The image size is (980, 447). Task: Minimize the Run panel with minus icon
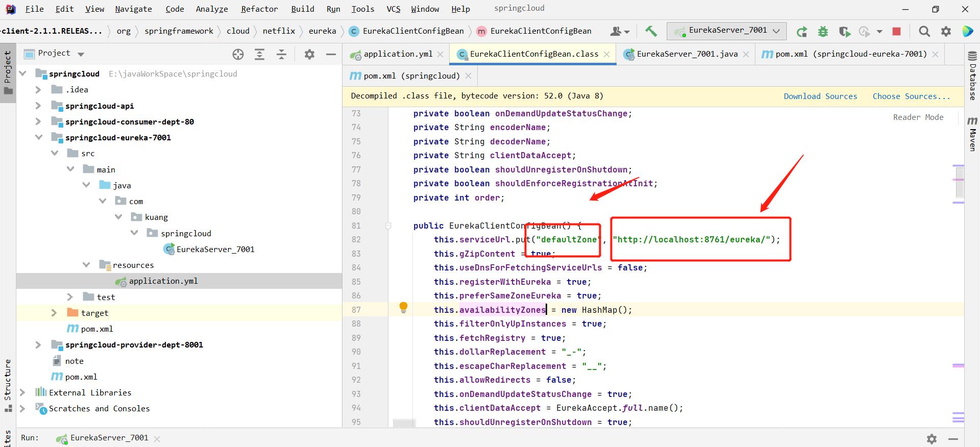coord(953,439)
